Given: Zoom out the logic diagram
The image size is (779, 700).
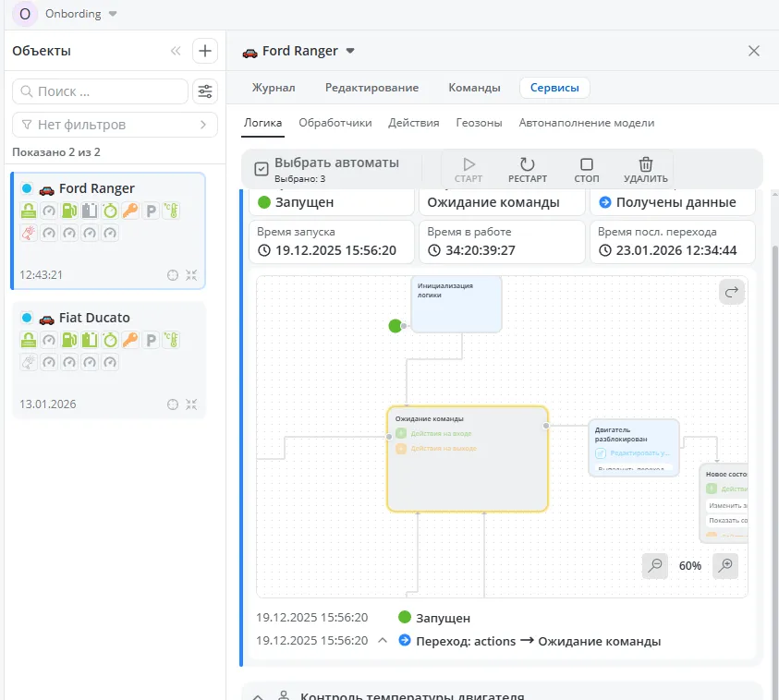Looking at the screenshot, I should 655,565.
